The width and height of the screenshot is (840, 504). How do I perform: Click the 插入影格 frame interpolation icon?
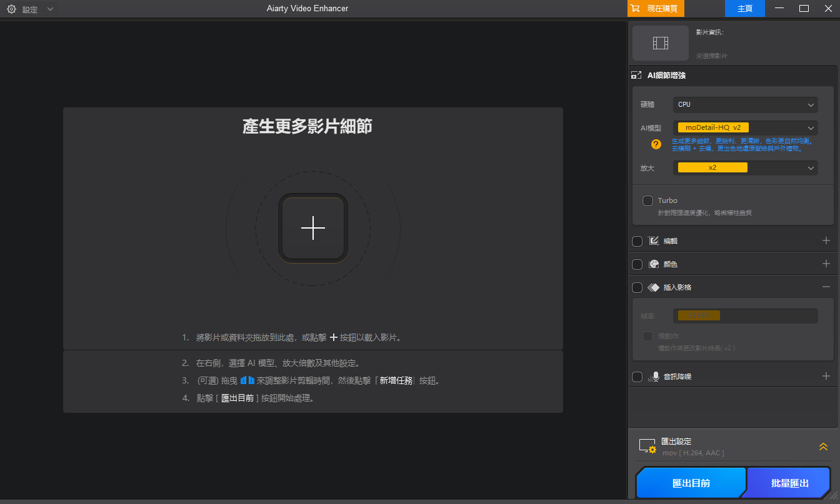tap(654, 287)
